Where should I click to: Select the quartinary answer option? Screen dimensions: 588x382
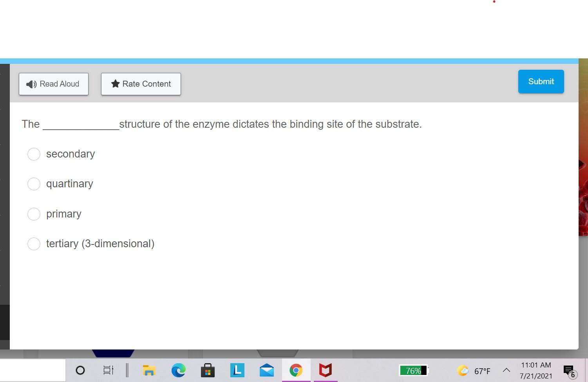(x=34, y=184)
